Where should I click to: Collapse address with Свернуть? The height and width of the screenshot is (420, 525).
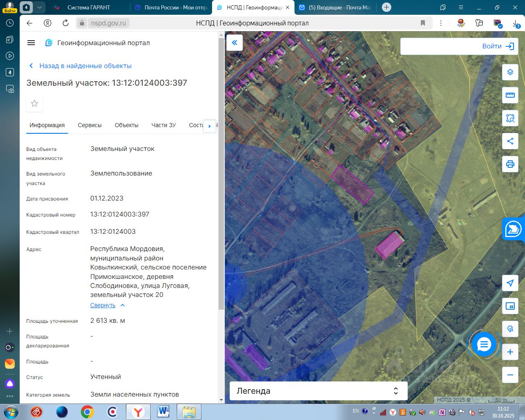pos(103,305)
